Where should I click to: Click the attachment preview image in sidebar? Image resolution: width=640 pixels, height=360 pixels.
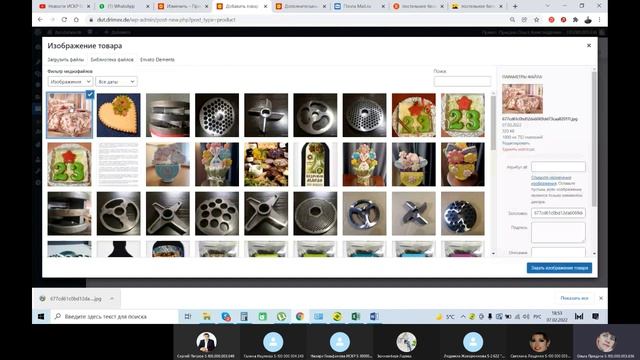coord(522,99)
